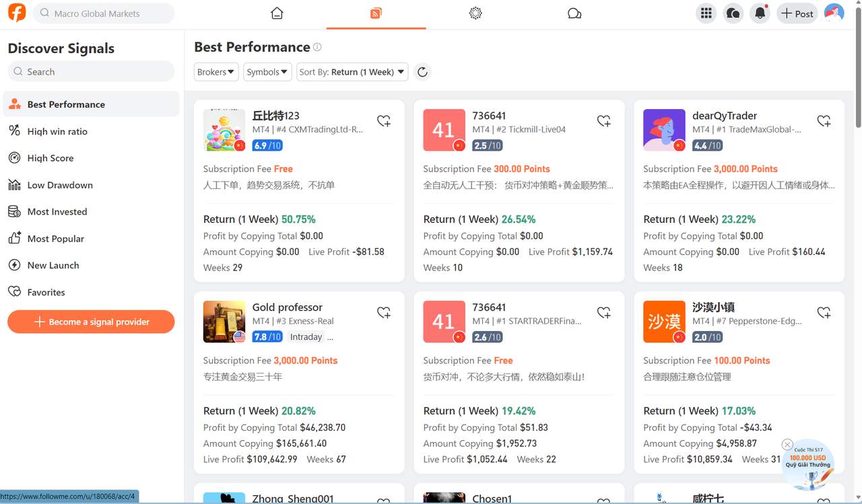The width and height of the screenshot is (862, 504).
Task: Open the Sort By Return dropdown
Action: (x=352, y=71)
